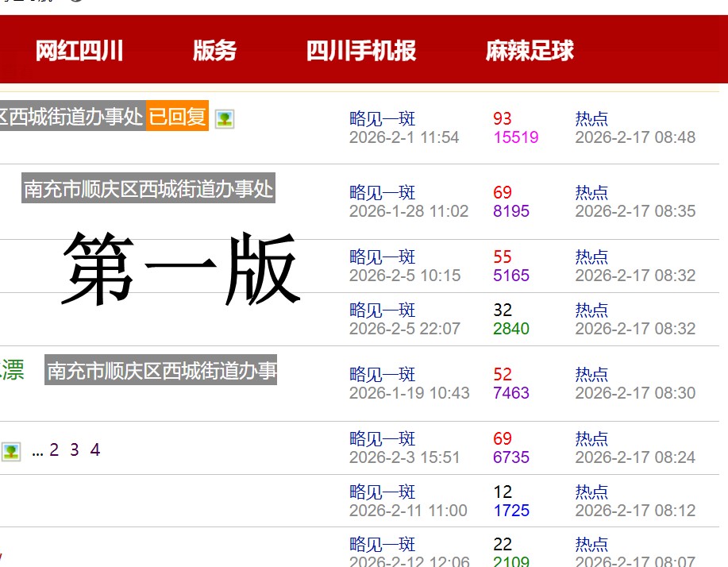Click the reply count 32

click(502, 310)
